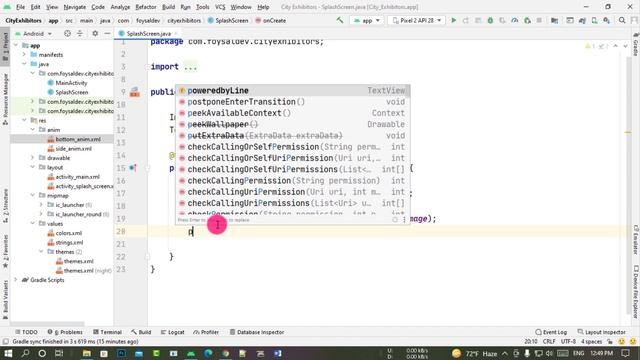640x360 pixels.
Task: Click the project panel gear settings icon
Action: (95, 33)
